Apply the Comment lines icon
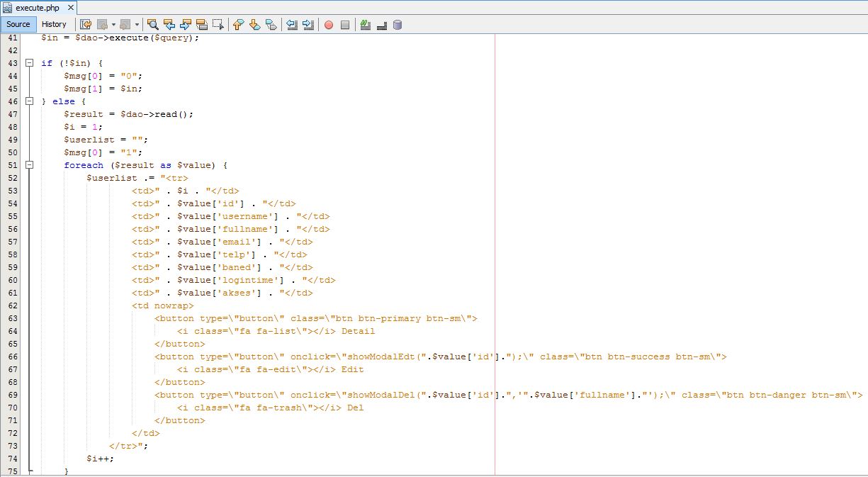The height and width of the screenshot is (477, 868). click(x=366, y=24)
